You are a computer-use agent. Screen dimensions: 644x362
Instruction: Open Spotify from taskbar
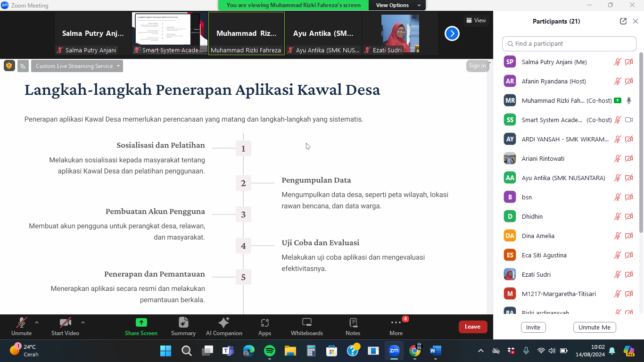click(269, 351)
